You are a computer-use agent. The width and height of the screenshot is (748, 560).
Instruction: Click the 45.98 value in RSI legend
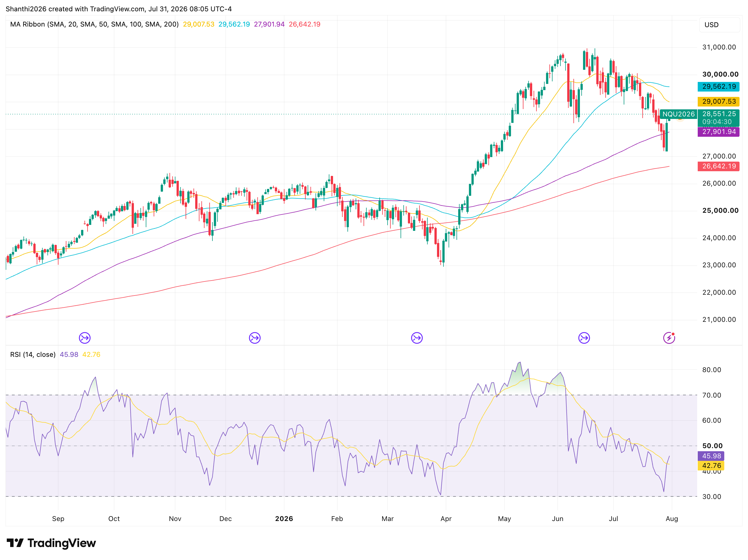pos(69,354)
